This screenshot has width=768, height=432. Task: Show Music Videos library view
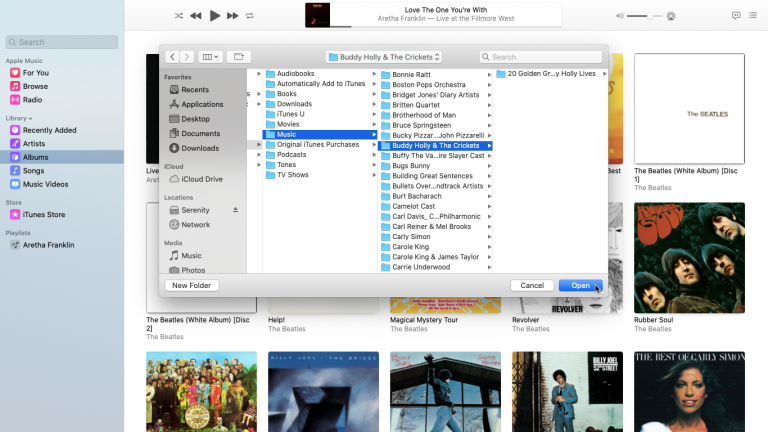click(46, 184)
